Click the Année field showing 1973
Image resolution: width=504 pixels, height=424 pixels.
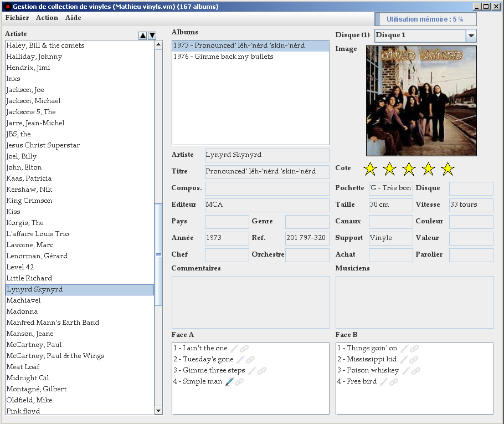tap(227, 238)
